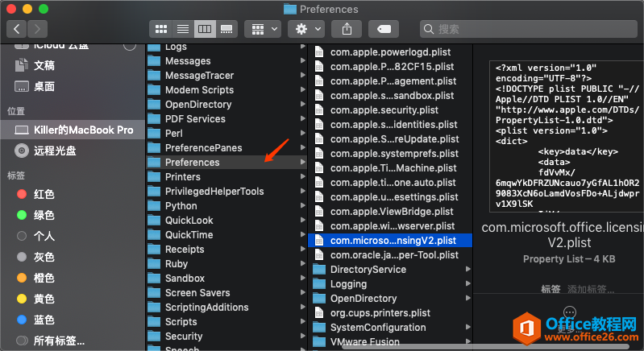Switch to list view
Viewport: 644px width, 351px height.
coord(183,29)
